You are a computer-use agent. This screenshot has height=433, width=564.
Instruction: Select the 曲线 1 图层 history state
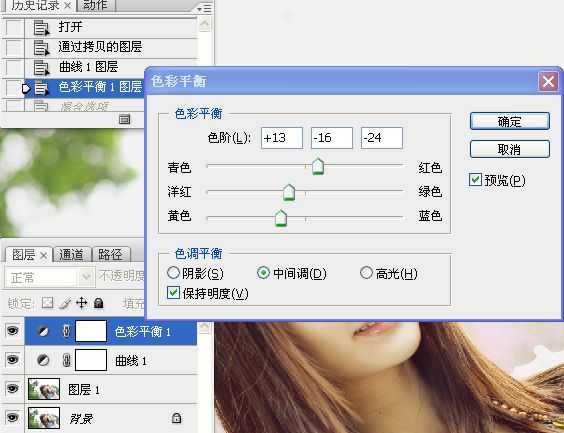coord(111,67)
